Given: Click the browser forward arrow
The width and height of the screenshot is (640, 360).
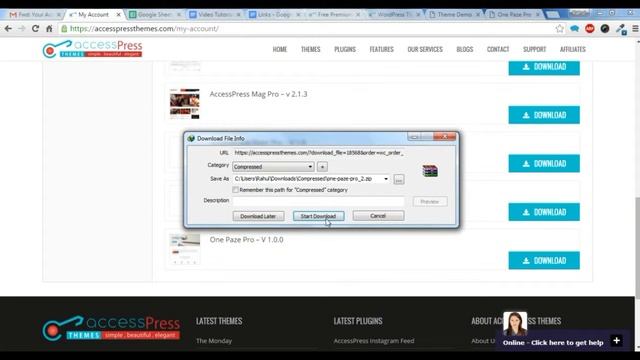Looking at the screenshot, I should [22, 29].
